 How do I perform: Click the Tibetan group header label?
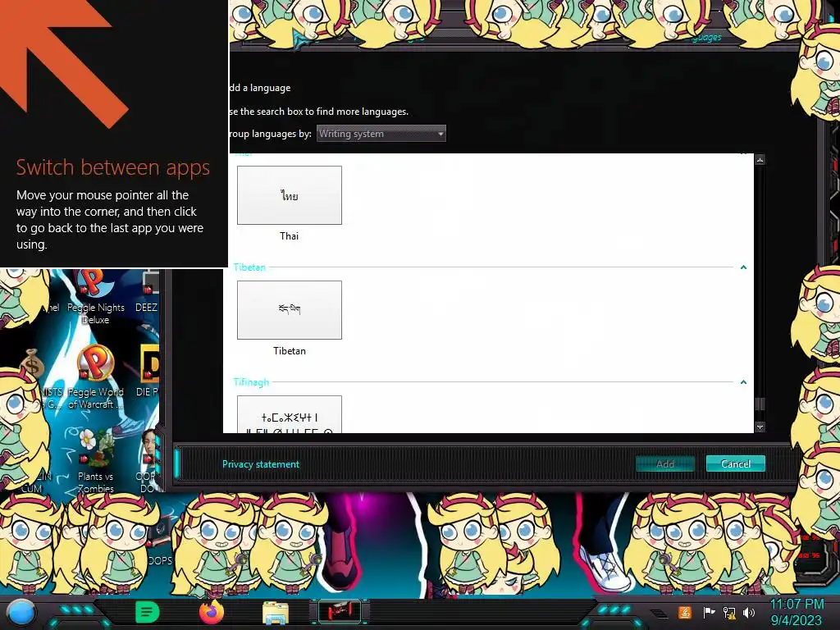coord(249,267)
